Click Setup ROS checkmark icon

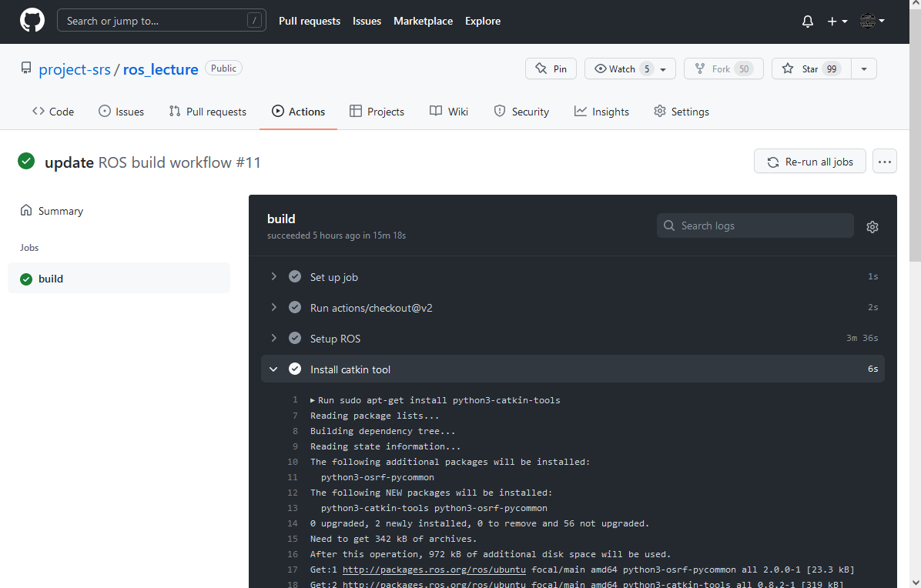pos(295,338)
